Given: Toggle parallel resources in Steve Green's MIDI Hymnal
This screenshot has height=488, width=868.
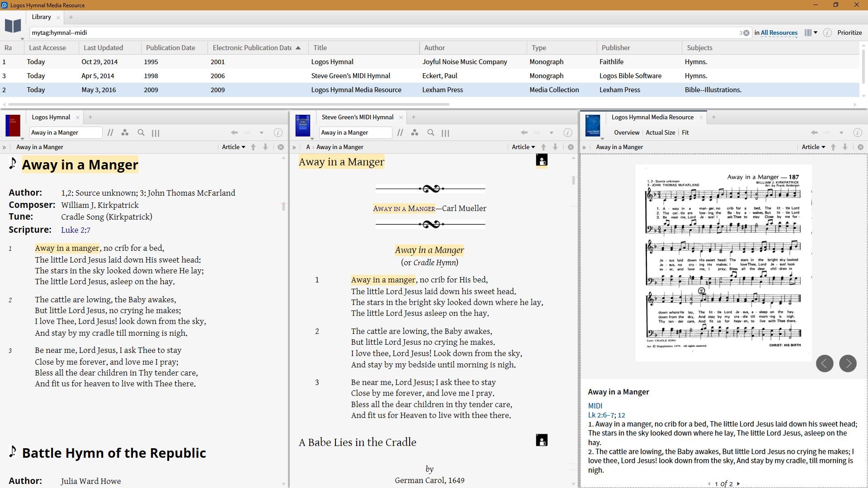Looking at the screenshot, I should pos(400,133).
